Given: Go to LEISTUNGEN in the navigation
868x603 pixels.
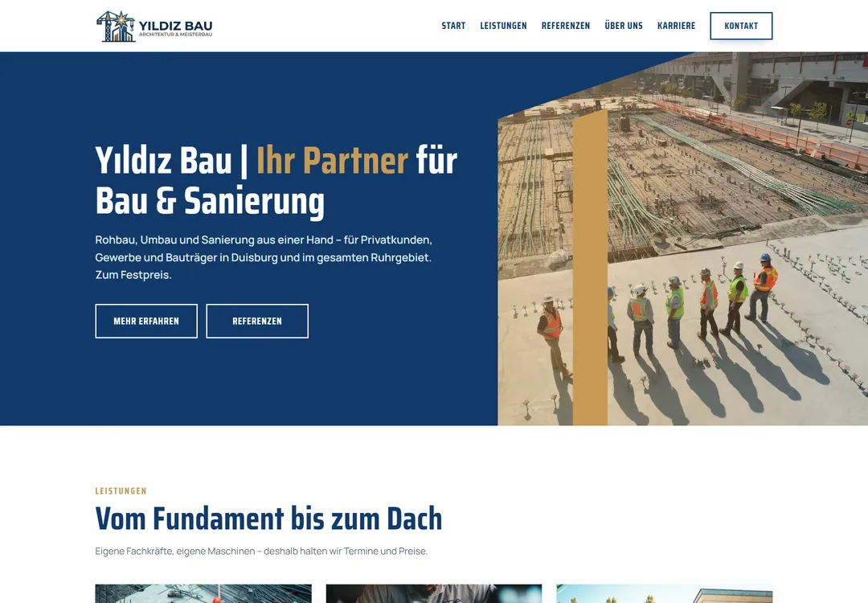Looking at the screenshot, I should coord(503,26).
